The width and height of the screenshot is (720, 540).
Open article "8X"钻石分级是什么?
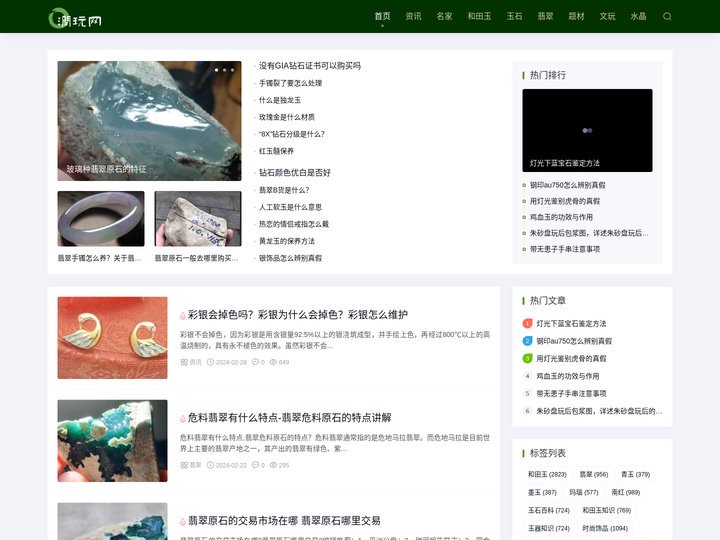tap(292, 134)
